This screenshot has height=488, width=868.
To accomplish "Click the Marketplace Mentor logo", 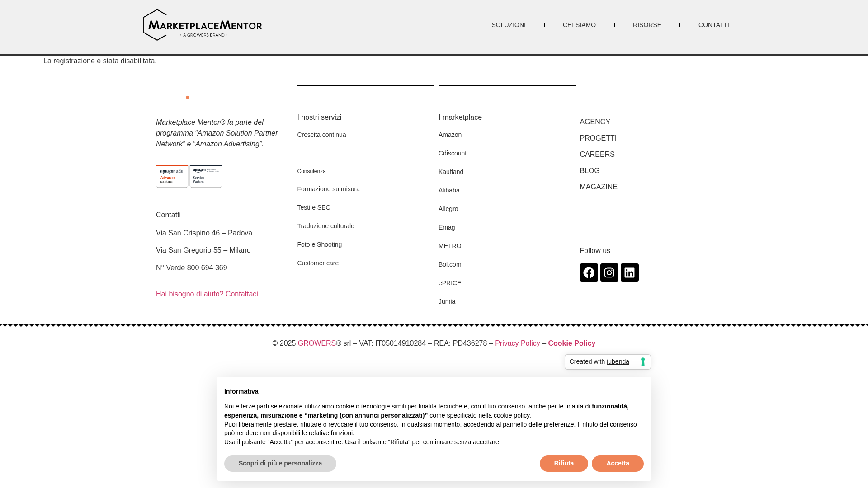I will point(203,25).
